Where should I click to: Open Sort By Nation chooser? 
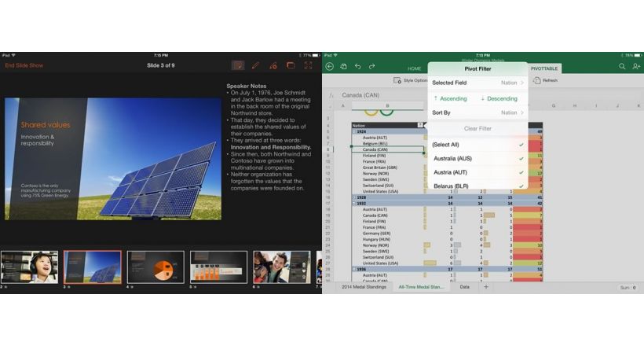click(478, 112)
